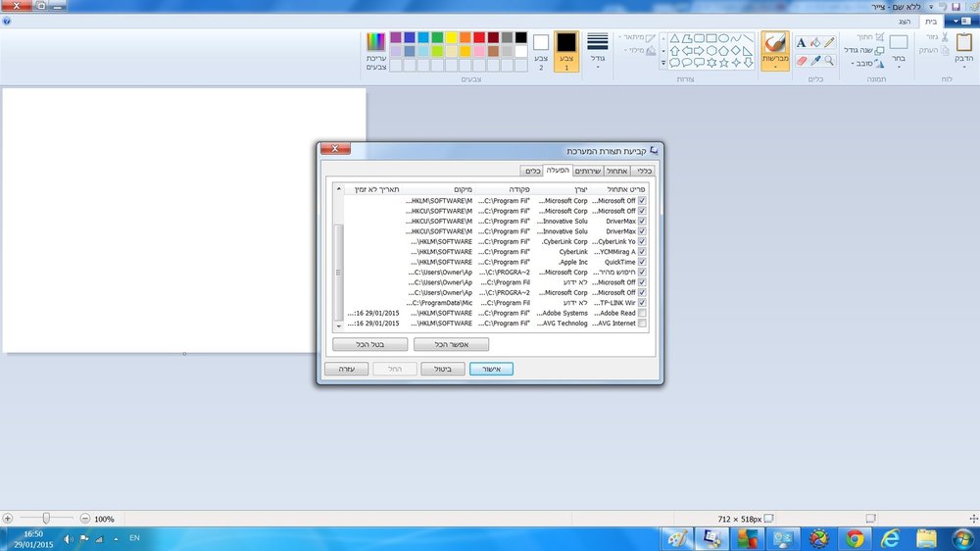The image size is (980, 551).
Task: Click the Resize (שנה גודל) icon
Action: tap(879, 50)
